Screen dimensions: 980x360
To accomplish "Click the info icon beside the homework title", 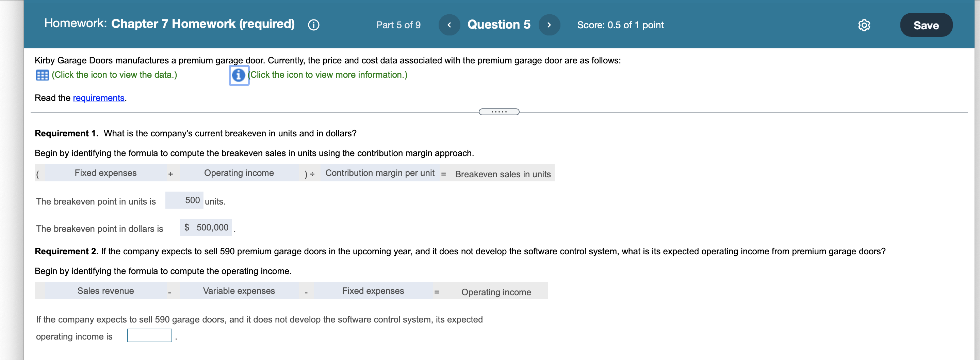I will click(313, 25).
